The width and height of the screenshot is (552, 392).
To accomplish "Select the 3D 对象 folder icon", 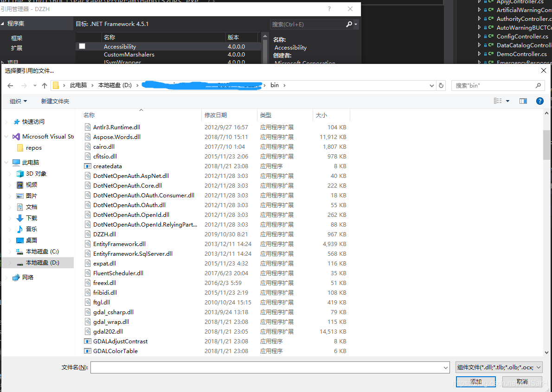I will click(20, 174).
